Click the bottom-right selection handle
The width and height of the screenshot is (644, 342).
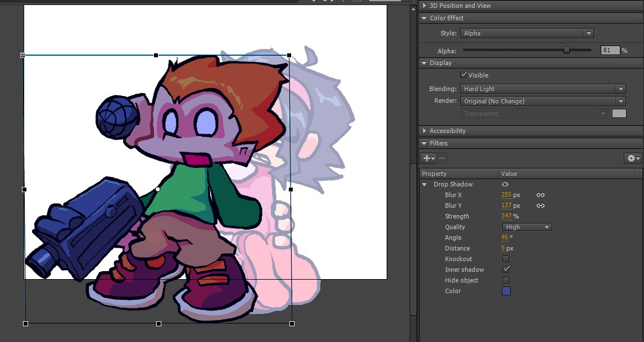point(292,323)
